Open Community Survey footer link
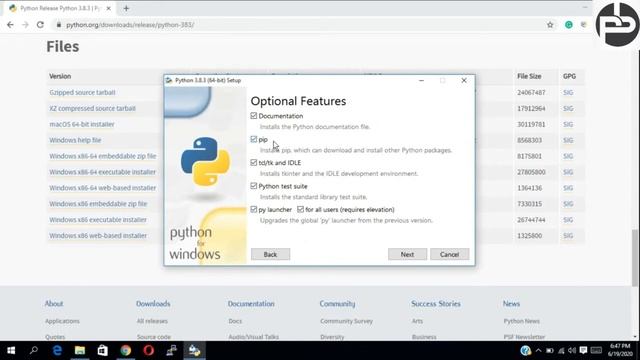Screen dimensions: 640x360 [347, 321]
